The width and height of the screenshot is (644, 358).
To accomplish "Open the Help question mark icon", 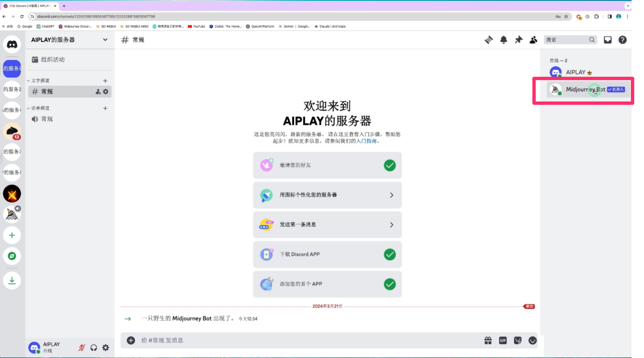I will [x=623, y=40].
